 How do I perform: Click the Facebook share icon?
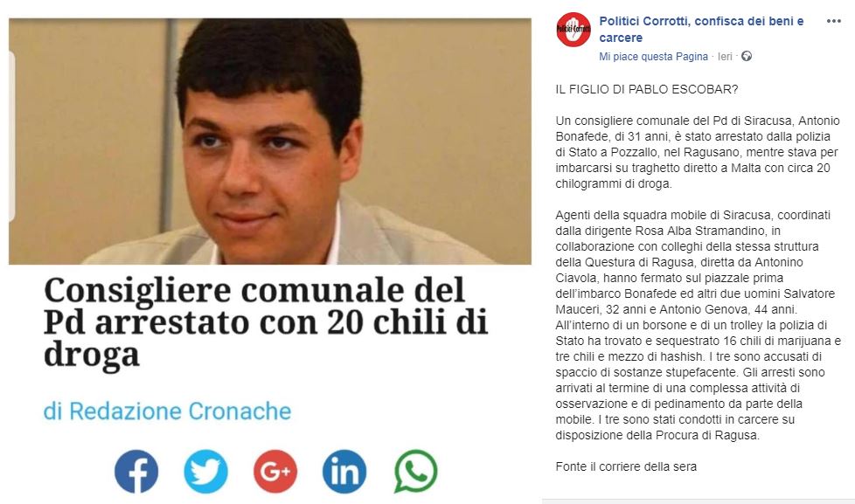[136, 472]
